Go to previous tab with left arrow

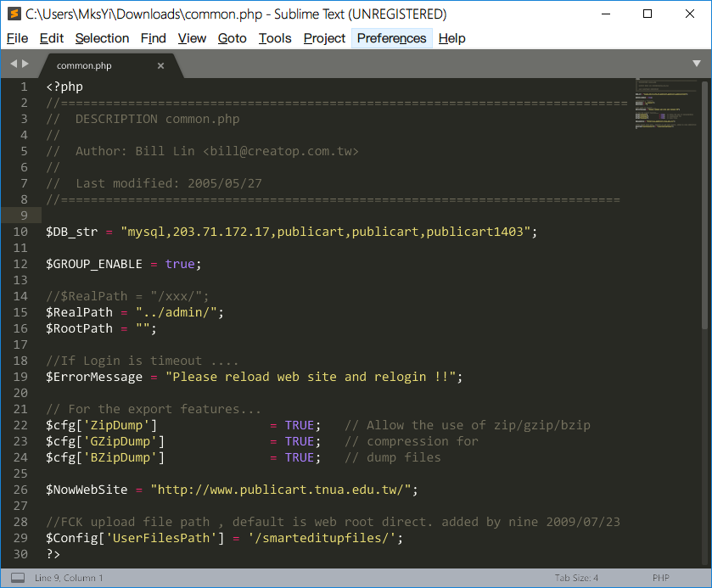14,64
